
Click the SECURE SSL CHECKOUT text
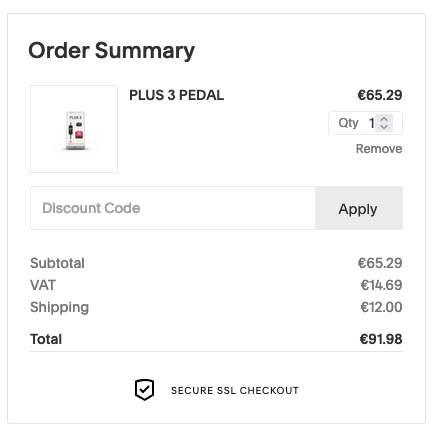[235, 390]
